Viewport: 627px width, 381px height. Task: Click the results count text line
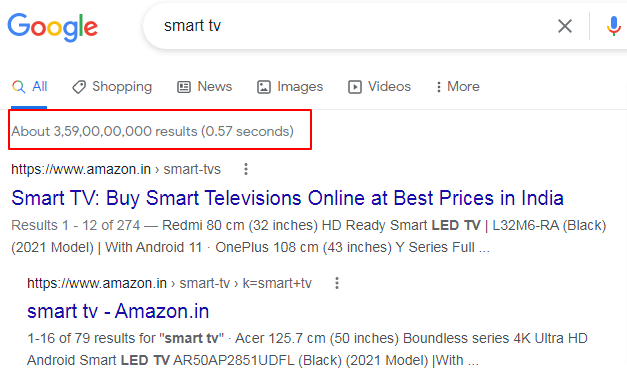[x=152, y=131]
